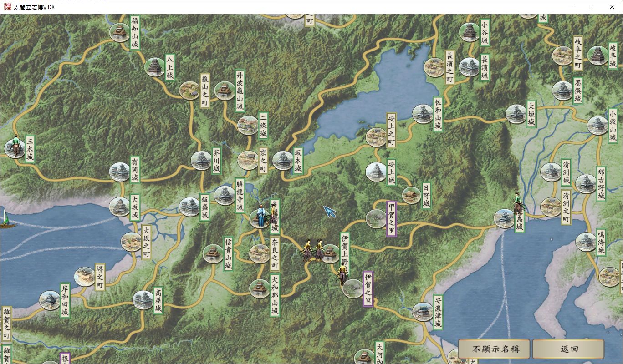Click the 岸和田城 castle icon

click(50, 300)
